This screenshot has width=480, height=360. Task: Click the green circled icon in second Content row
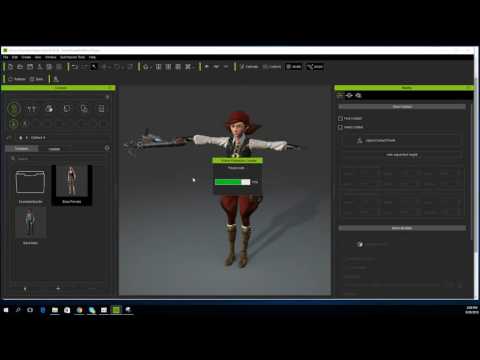pyautogui.click(x=13, y=124)
